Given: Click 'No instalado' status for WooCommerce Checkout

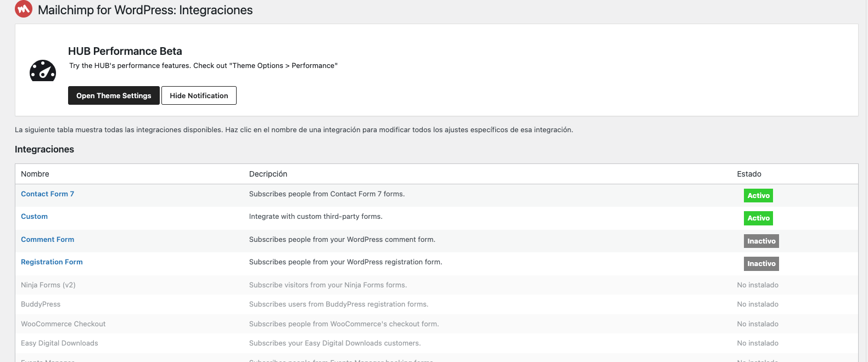Looking at the screenshot, I should pyautogui.click(x=758, y=324).
